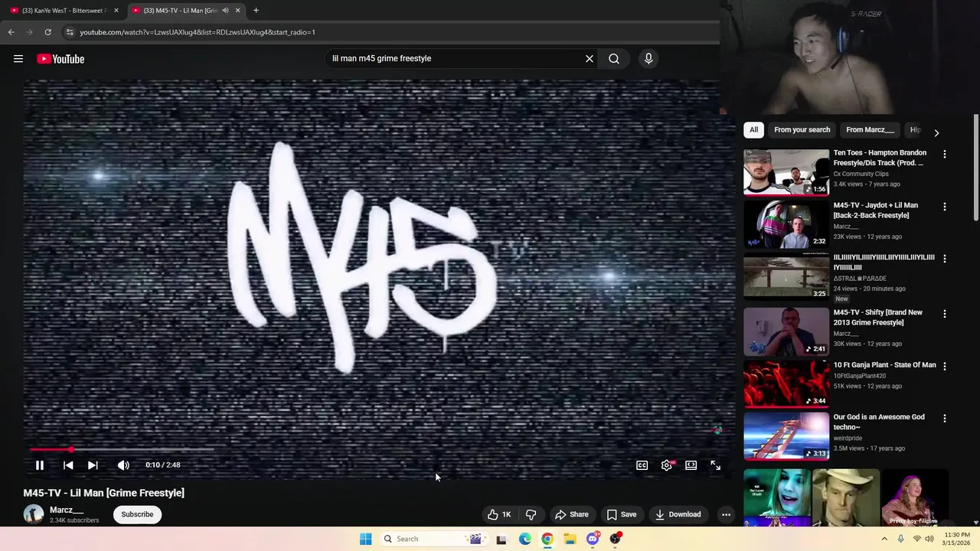The height and width of the screenshot is (551, 980).
Task: Save the video to a playlist
Action: [622, 514]
